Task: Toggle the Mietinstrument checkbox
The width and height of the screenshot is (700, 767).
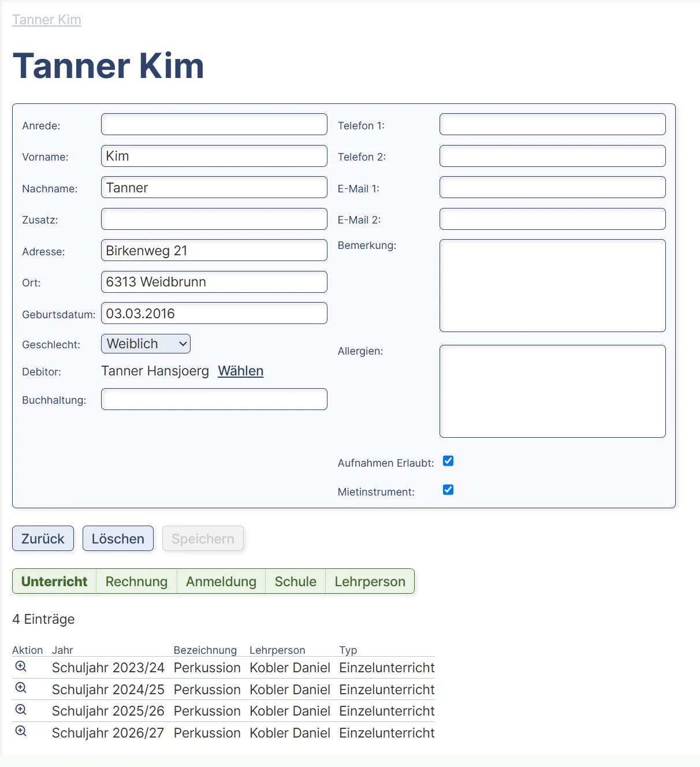Action: point(448,490)
